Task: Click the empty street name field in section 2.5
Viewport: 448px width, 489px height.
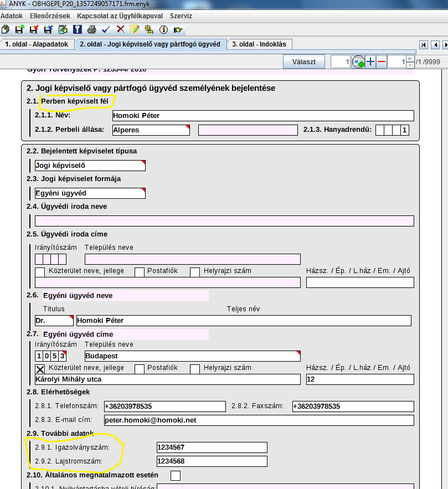Action: (x=168, y=282)
